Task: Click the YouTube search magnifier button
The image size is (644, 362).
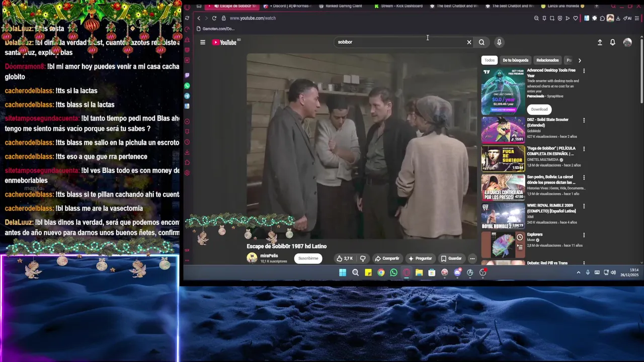Action: pyautogui.click(x=481, y=42)
